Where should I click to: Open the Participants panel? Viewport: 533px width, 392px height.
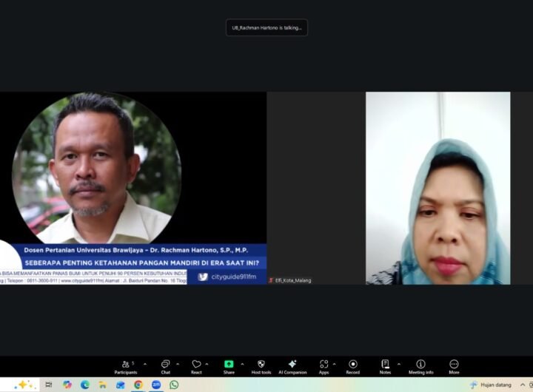(125, 366)
